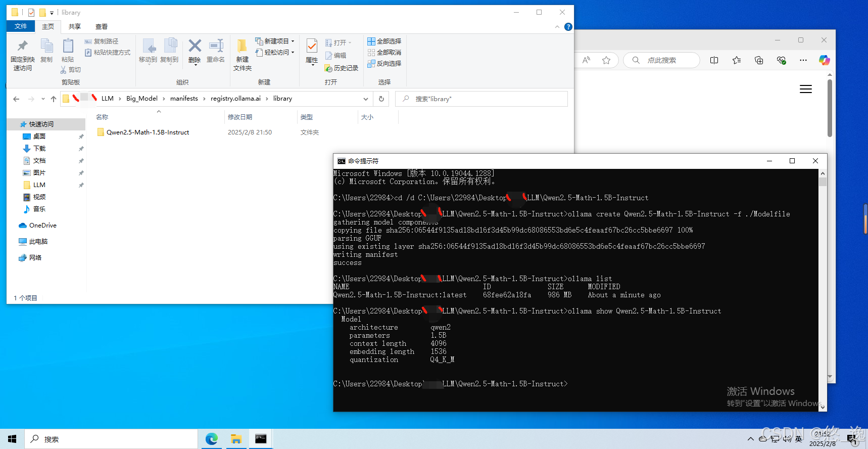This screenshot has width=868, height=449.
Task: Choose Cut (剪切) in clipboard group
Action: [71, 70]
